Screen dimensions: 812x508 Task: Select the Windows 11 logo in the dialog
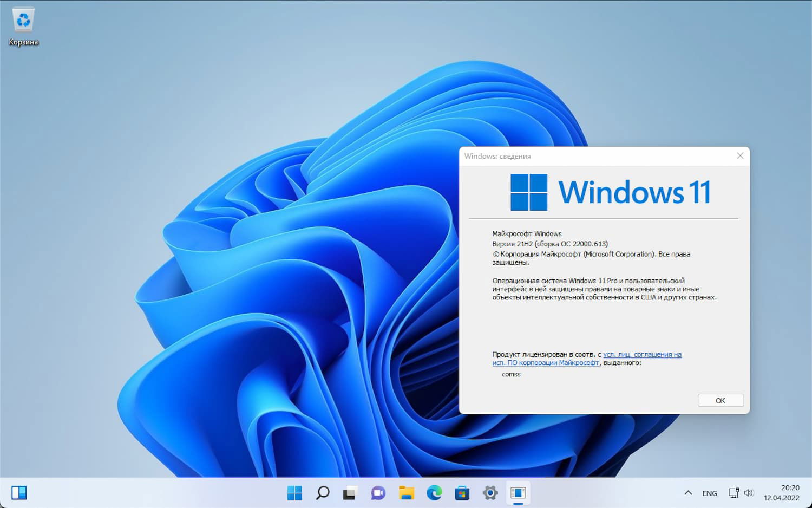tap(611, 192)
